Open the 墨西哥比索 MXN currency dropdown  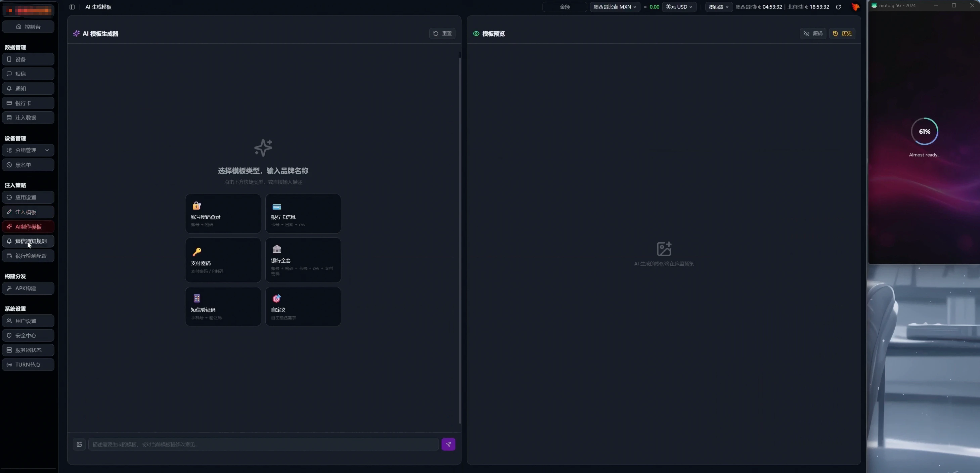pos(615,7)
